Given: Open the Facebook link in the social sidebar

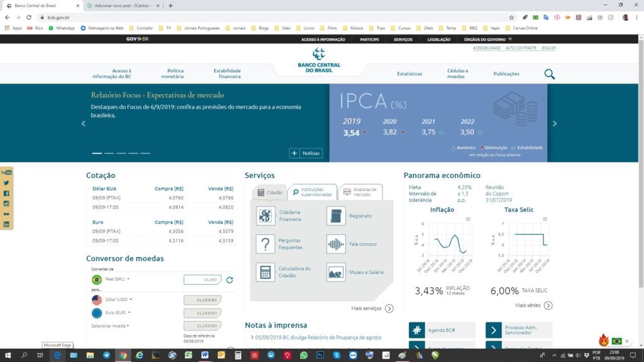Looking at the screenshot, I should 6,194.
